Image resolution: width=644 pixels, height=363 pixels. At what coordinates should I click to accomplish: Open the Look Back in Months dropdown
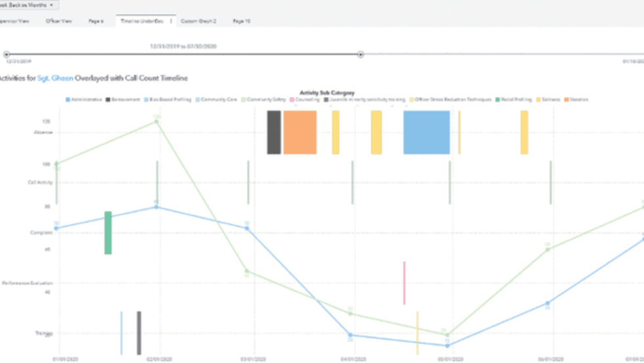click(30, 5)
